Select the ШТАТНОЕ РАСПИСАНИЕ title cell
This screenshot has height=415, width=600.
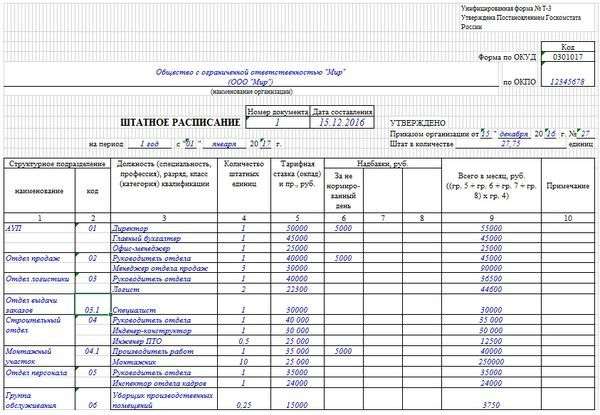point(180,123)
